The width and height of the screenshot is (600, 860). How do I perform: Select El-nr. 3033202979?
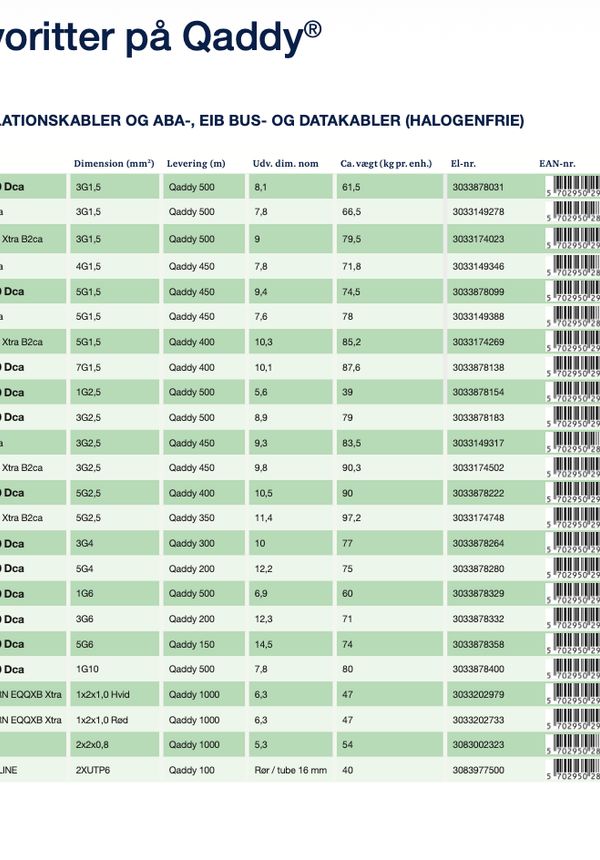pyautogui.click(x=478, y=695)
